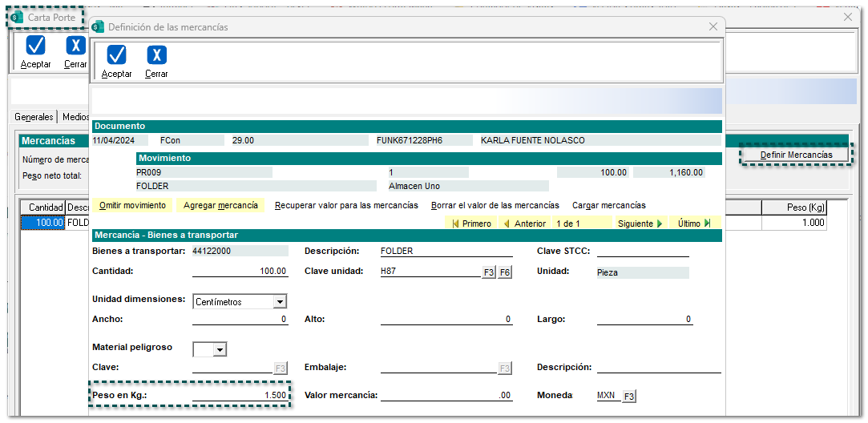The image size is (868, 423).
Task: Select Recuperar valor para las mercancías
Action: coord(346,205)
